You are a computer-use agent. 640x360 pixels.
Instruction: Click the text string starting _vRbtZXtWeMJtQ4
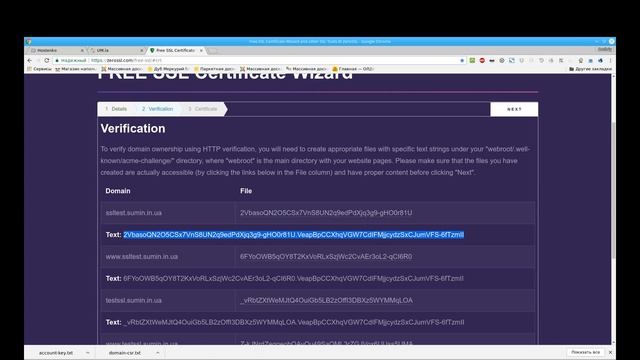pyautogui.click(x=293, y=322)
